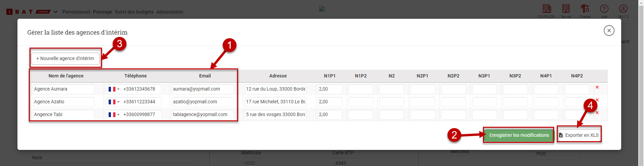
Task: Open the Prévisionnel menu
Action: [x=76, y=12]
